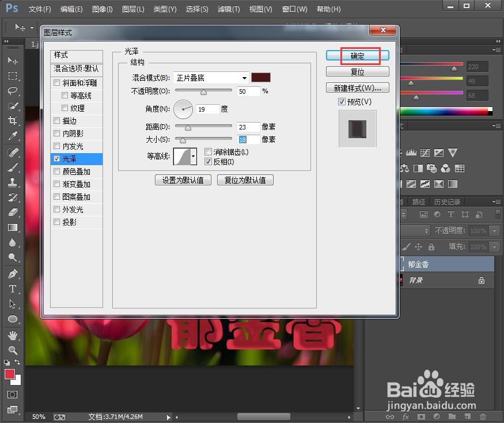Select the Eraser tool
The width and height of the screenshot is (504, 423).
click(13, 212)
